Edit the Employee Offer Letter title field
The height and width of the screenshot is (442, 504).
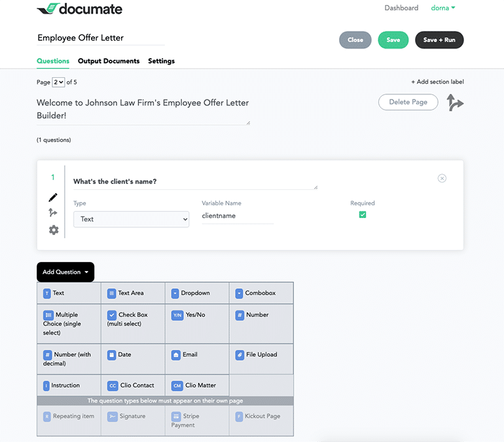click(101, 38)
